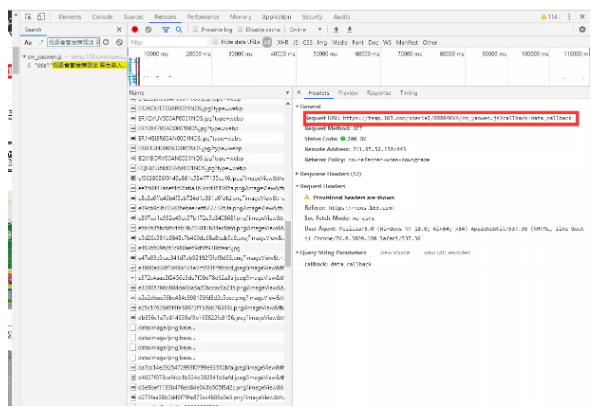Select the All resource type filter
The width and height of the screenshot is (598, 415).
point(267,42)
